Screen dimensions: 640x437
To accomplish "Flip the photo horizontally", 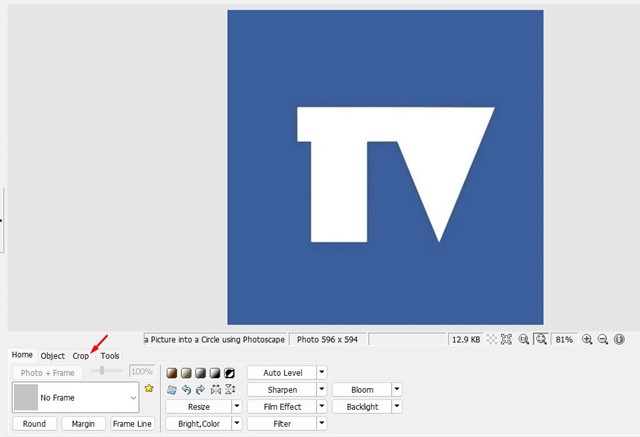I will coord(216,390).
